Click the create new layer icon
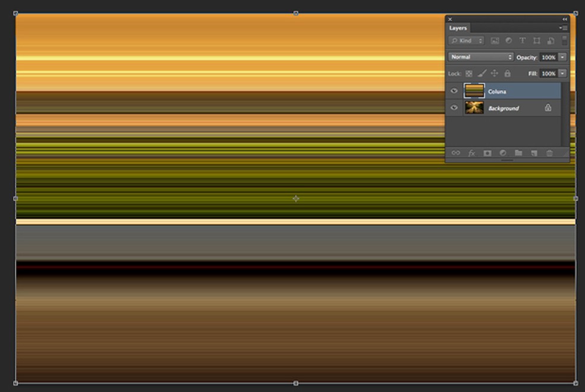Image resolution: width=585 pixels, height=392 pixels. (534, 153)
